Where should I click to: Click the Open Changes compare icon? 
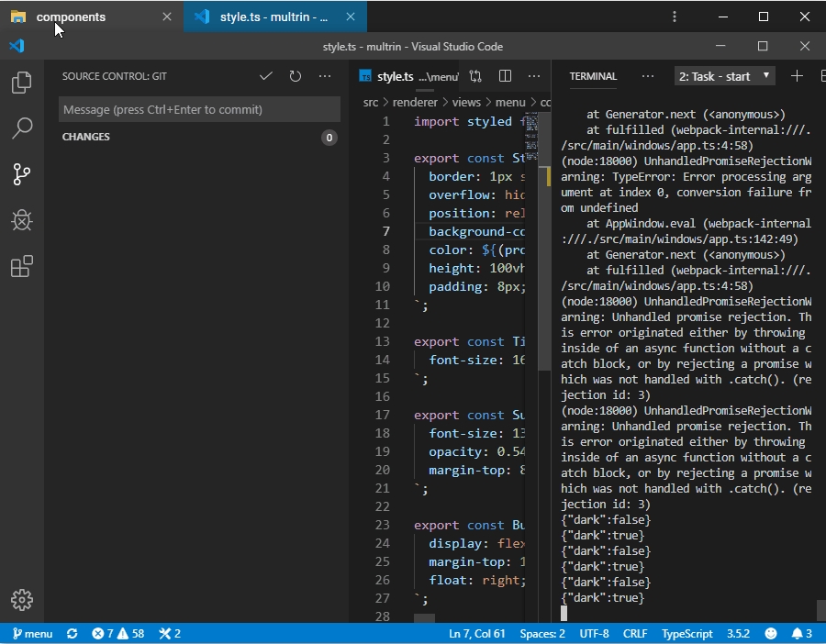[475, 76]
